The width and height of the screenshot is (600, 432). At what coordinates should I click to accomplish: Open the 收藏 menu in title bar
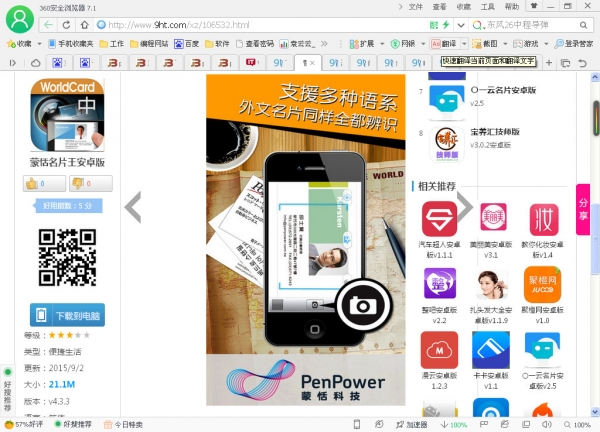click(463, 7)
